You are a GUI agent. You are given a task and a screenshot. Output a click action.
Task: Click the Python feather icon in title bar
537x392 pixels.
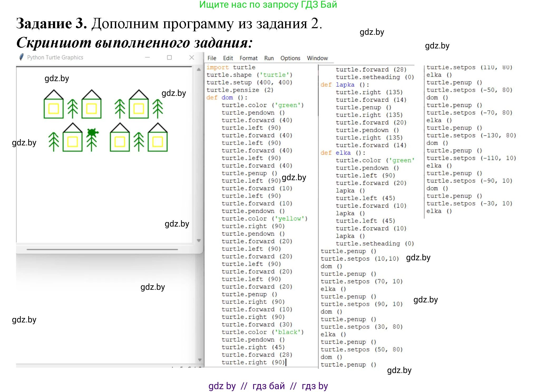click(x=22, y=57)
